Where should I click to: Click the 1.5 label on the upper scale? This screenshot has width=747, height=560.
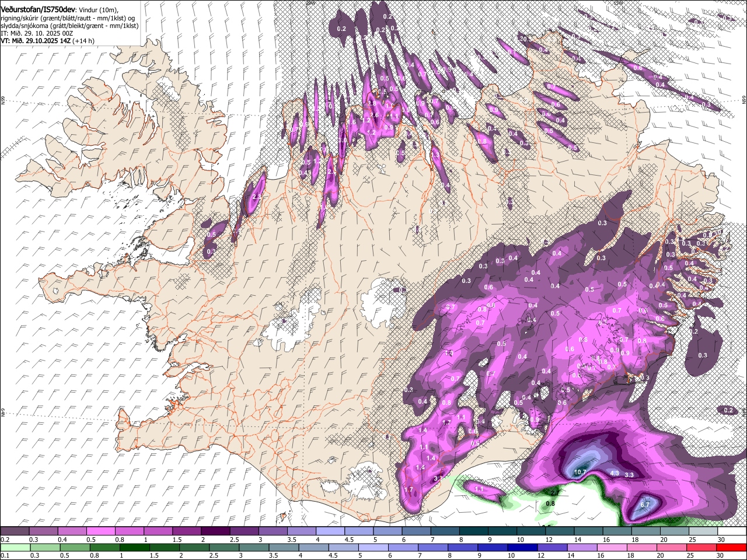tap(177, 540)
